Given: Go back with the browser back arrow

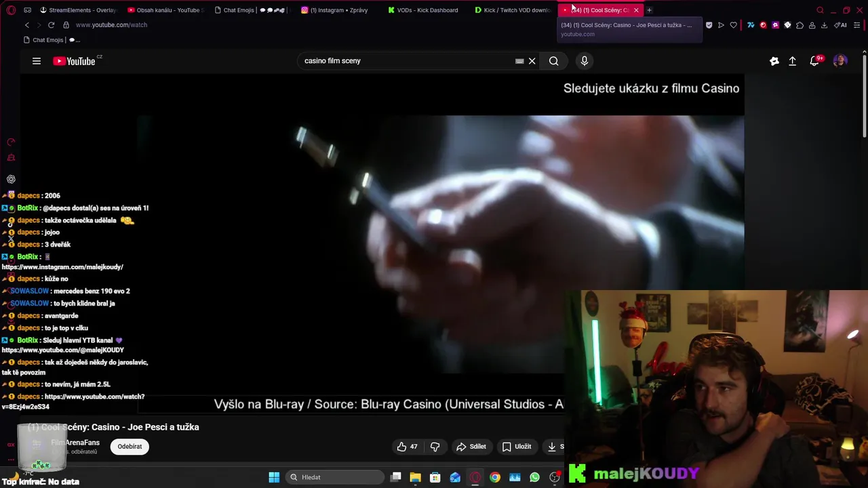Looking at the screenshot, I should (27, 25).
